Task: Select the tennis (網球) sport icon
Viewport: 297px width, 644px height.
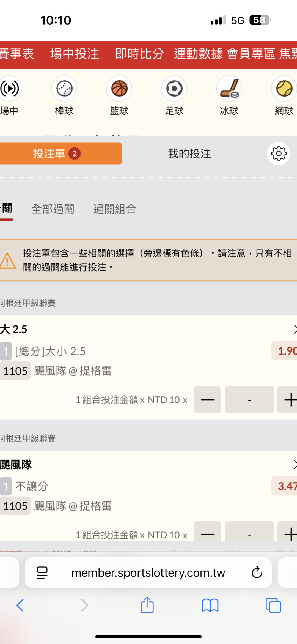Action: 284,89
